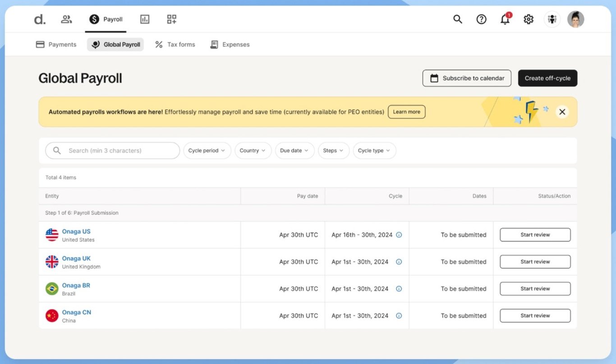This screenshot has width=616, height=364.
Task: Open the settings gear icon
Action: [528, 19]
